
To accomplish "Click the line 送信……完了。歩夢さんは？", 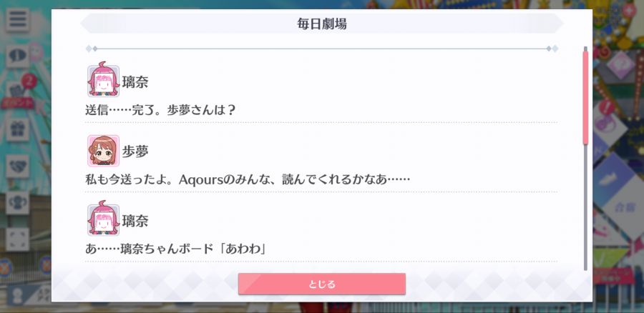I will click(x=160, y=110).
